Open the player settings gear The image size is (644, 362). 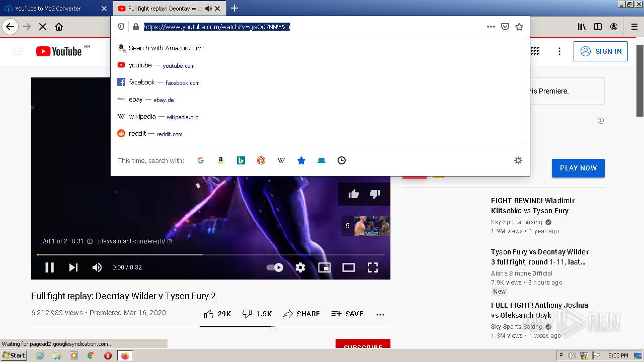(300, 267)
